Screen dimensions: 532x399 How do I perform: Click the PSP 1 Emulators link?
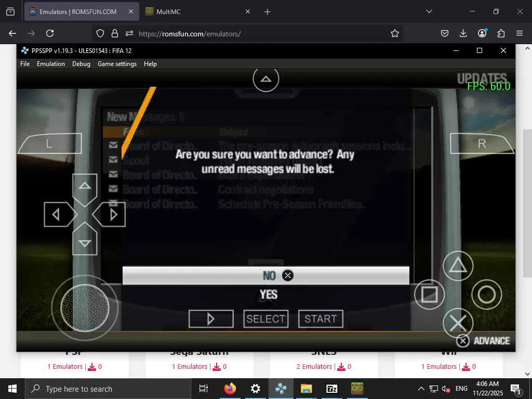click(x=65, y=366)
